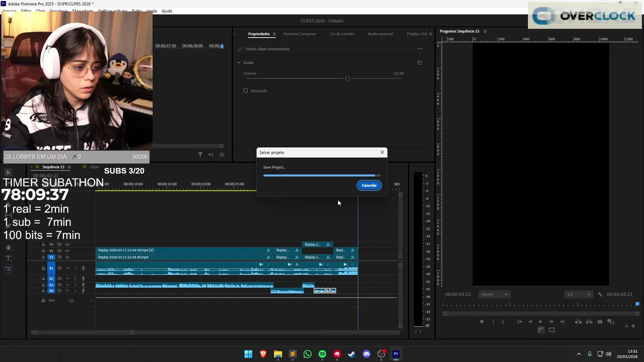Image resolution: width=644 pixels, height=362 pixels.
Task: Click the Volume slider handle
Action: coord(347,78)
